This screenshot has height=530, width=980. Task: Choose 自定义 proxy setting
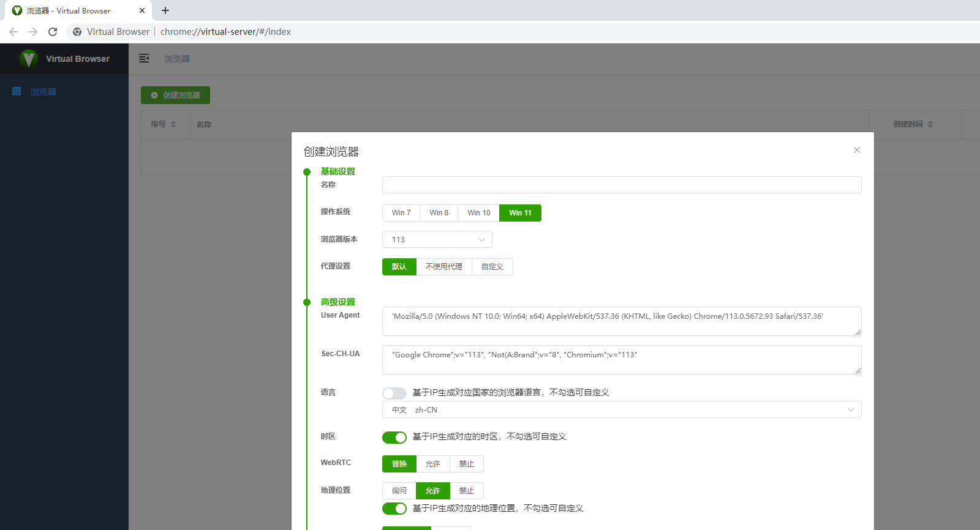click(x=492, y=267)
